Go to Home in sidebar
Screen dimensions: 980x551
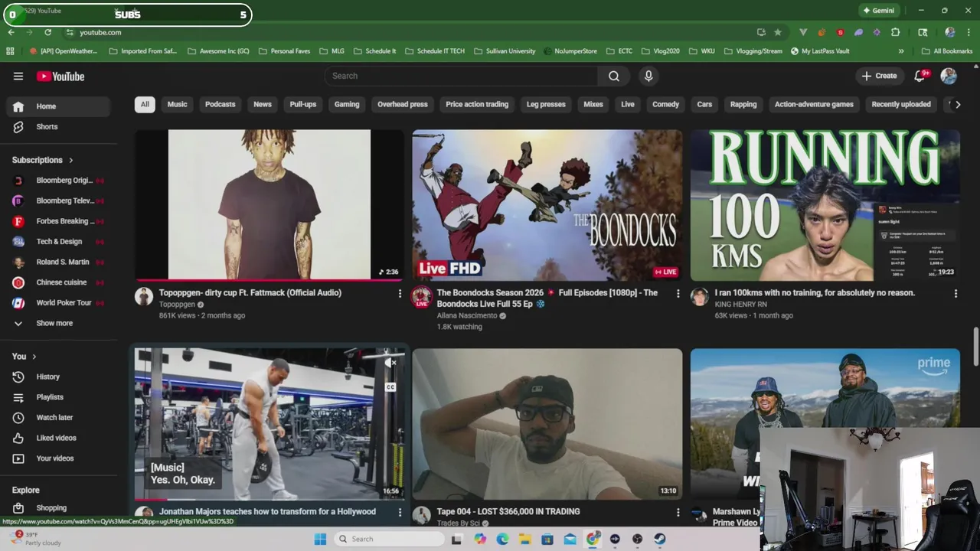click(58, 106)
